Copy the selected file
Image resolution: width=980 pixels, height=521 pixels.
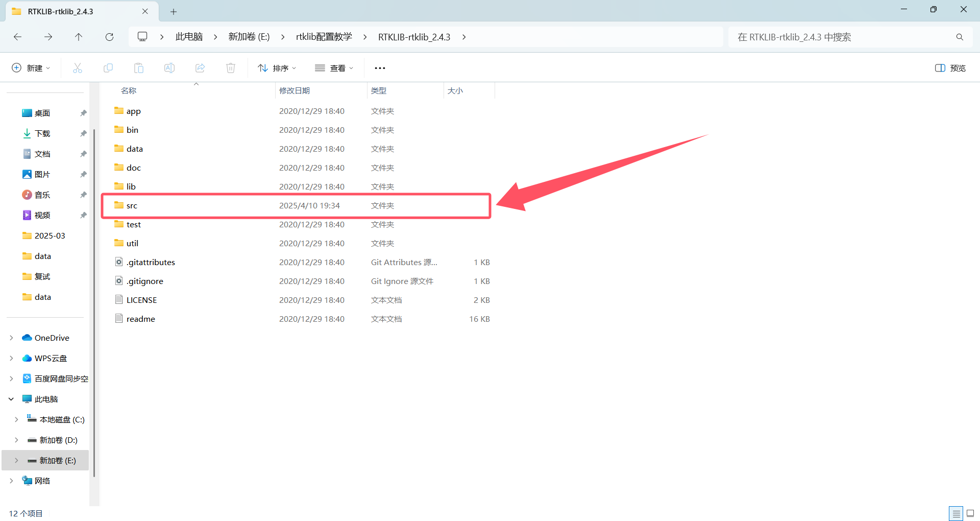[108, 67]
